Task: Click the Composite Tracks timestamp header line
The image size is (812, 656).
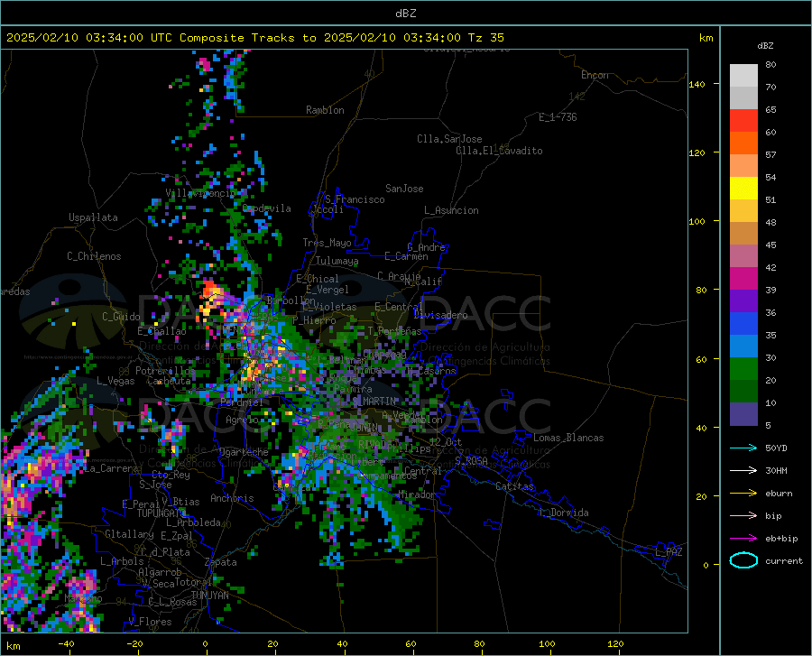Action: [x=254, y=38]
